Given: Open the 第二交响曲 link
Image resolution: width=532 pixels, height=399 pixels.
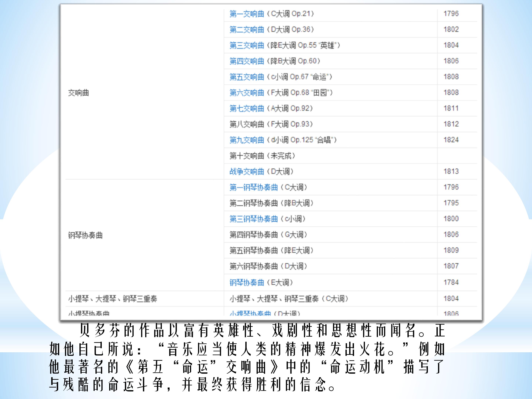Looking at the screenshot, I should pyautogui.click(x=247, y=30).
